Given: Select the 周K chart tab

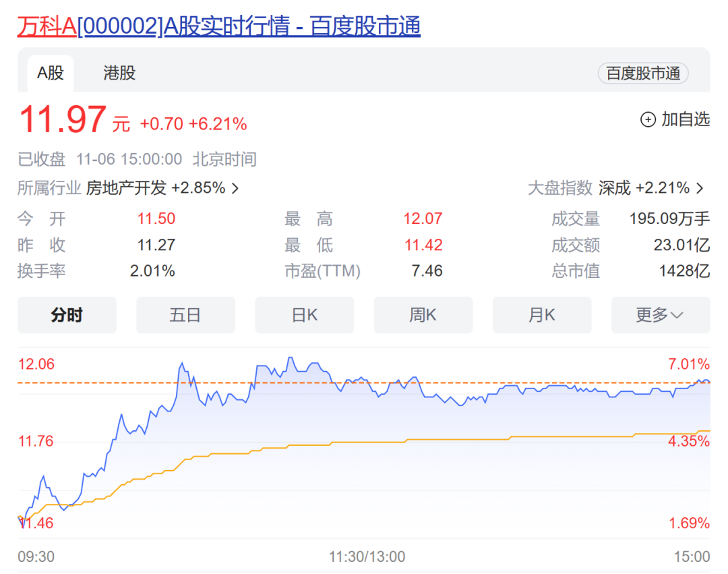Looking at the screenshot, I should tap(423, 315).
